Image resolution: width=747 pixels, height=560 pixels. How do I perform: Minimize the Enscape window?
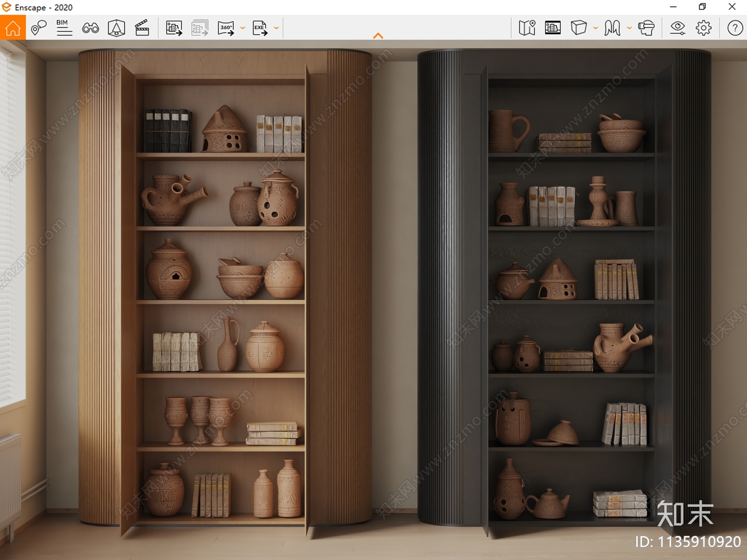coord(673,7)
